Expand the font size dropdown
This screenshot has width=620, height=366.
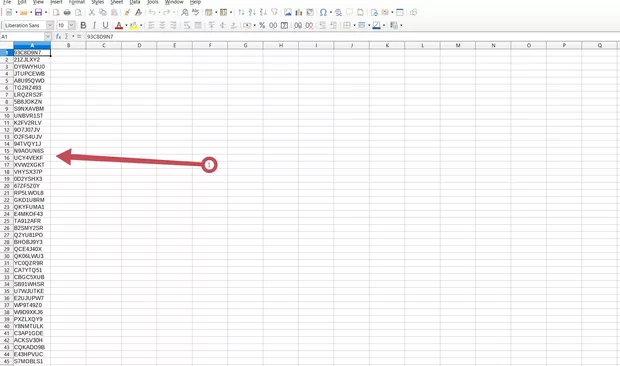point(71,25)
